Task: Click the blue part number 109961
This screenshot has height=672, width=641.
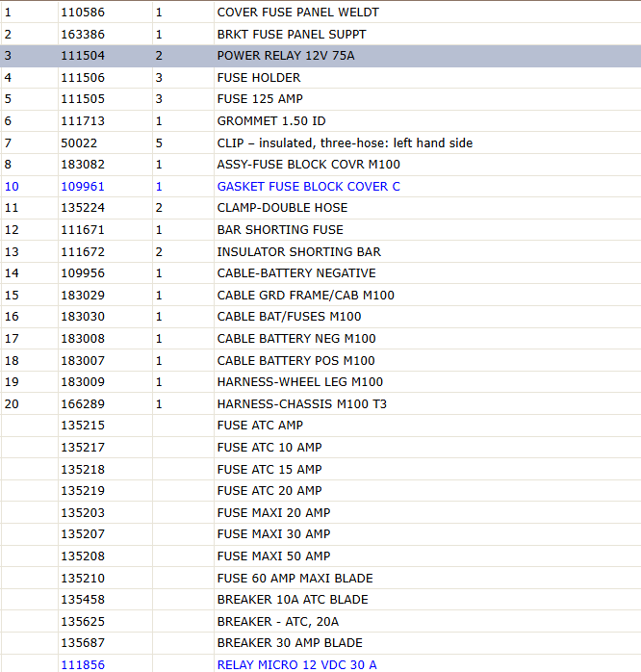Action: [x=83, y=187]
